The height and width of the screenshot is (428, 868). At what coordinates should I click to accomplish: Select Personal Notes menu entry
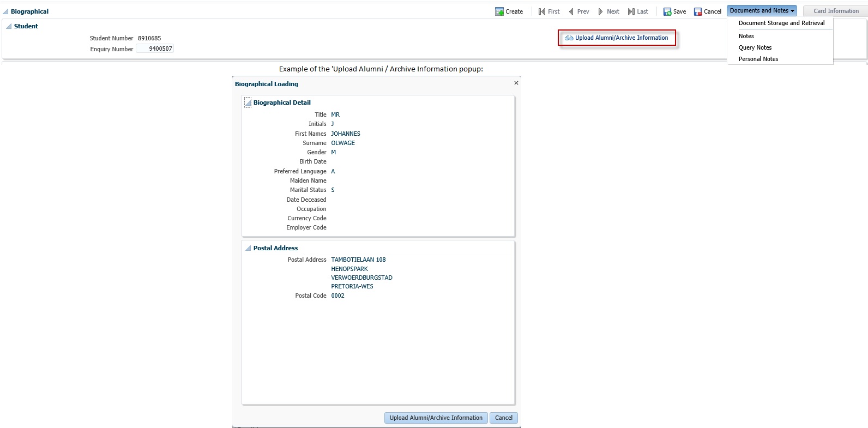(x=758, y=59)
